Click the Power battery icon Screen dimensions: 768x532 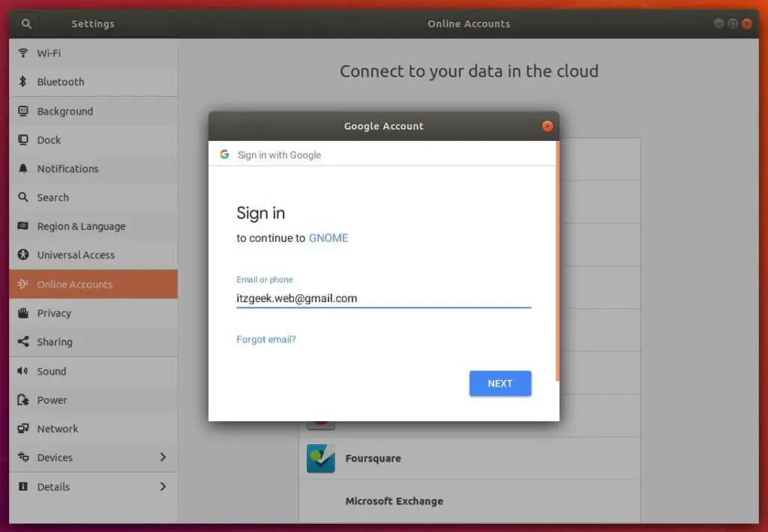click(22, 400)
